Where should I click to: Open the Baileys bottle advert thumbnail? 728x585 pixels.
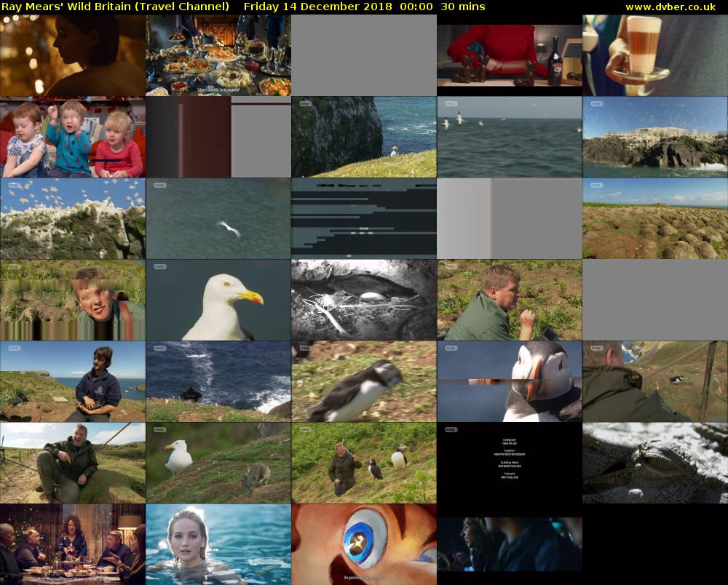pos(509,55)
